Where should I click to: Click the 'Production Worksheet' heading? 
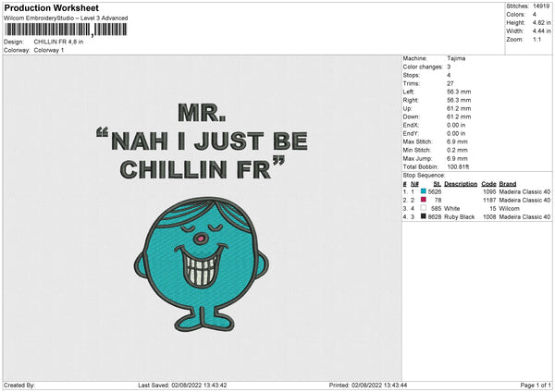[51, 7]
